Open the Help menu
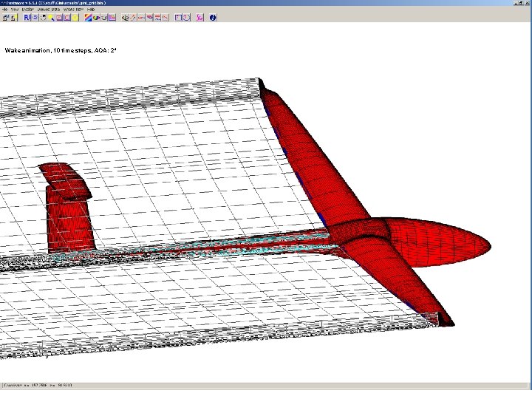This screenshot has height=399, width=532. pos(91,10)
